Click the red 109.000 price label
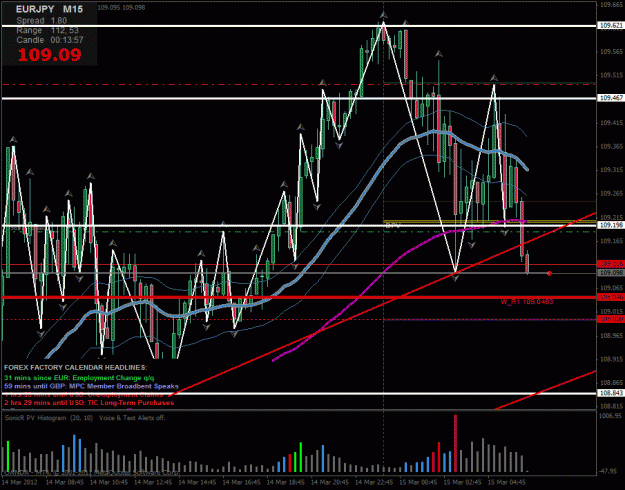The height and width of the screenshot is (490, 625). pyautogui.click(x=611, y=319)
